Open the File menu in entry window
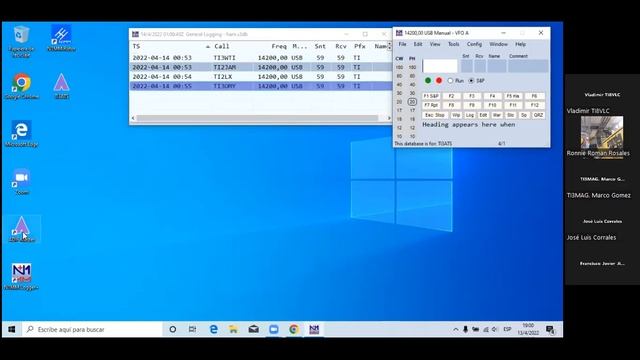Image resolution: width=640 pixels, height=360 pixels. coord(402,44)
